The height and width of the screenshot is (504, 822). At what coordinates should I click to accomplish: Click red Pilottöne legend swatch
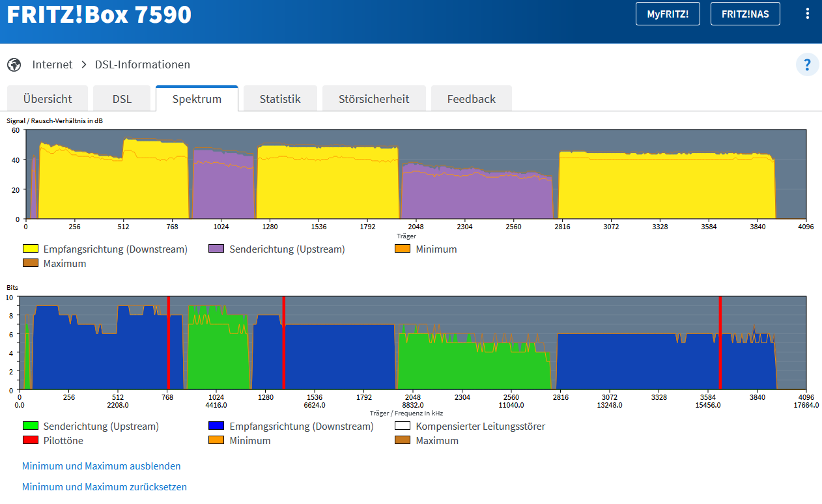pos(31,440)
